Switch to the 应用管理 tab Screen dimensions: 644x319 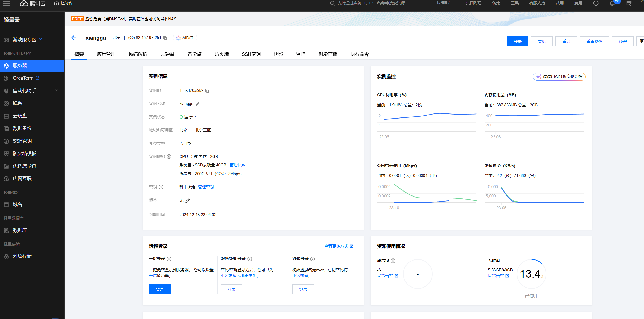(x=106, y=54)
